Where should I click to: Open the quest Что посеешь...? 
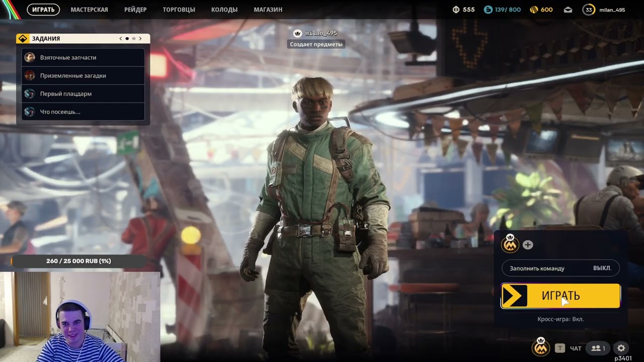click(84, 112)
